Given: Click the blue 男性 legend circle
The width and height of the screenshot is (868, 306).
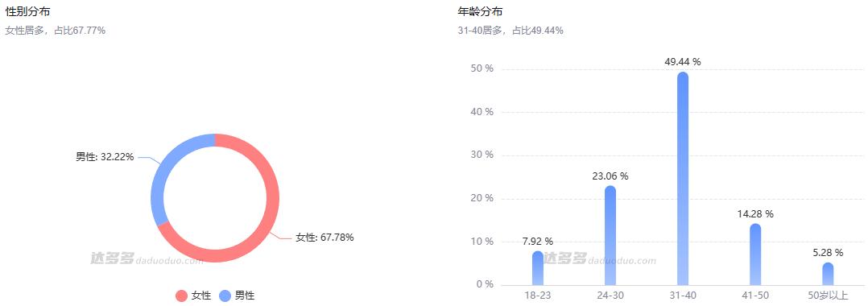Looking at the screenshot, I should (225, 296).
